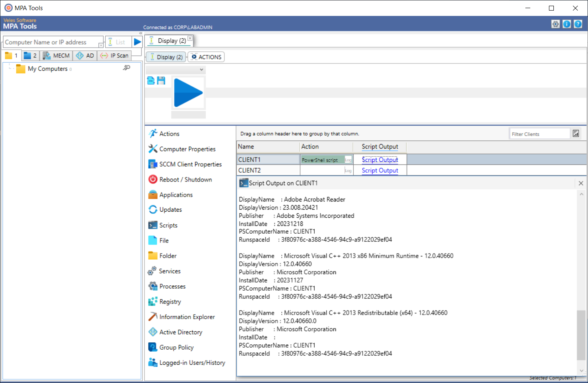Click the Adobe Acrobat Reader DisplayName line
The height and width of the screenshot is (383, 588).
click(292, 199)
